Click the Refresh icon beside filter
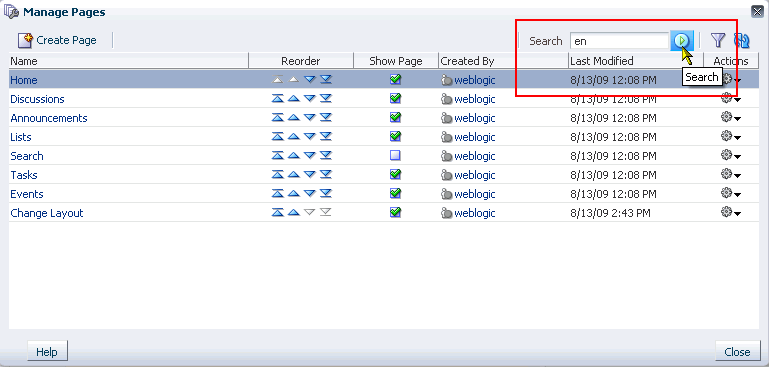 (742, 40)
